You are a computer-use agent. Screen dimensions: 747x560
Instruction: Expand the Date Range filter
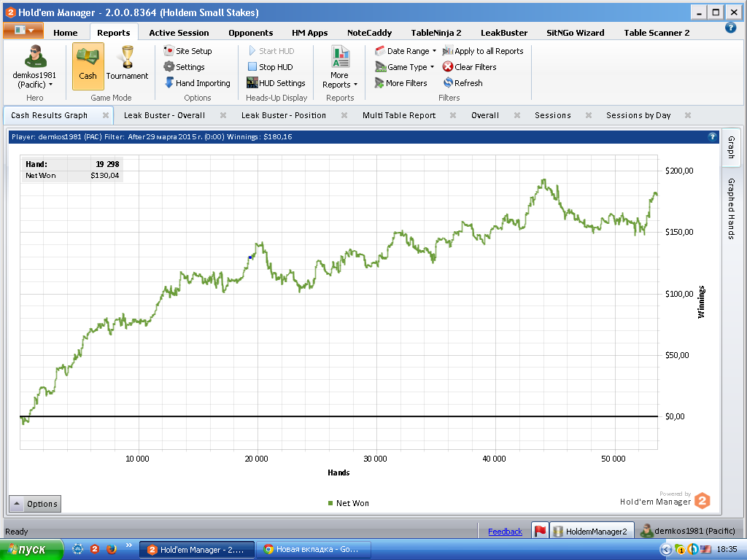click(x=406, y=51)
